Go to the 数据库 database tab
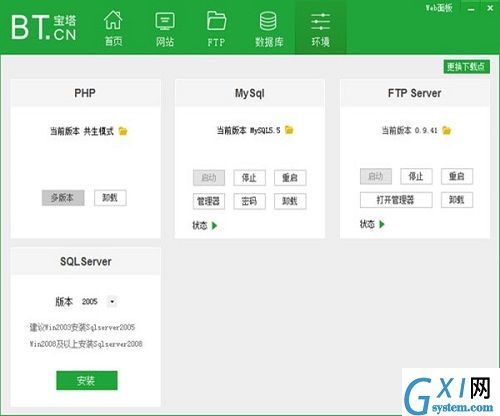This screenshot has height=416, width=500. (269, 28)
